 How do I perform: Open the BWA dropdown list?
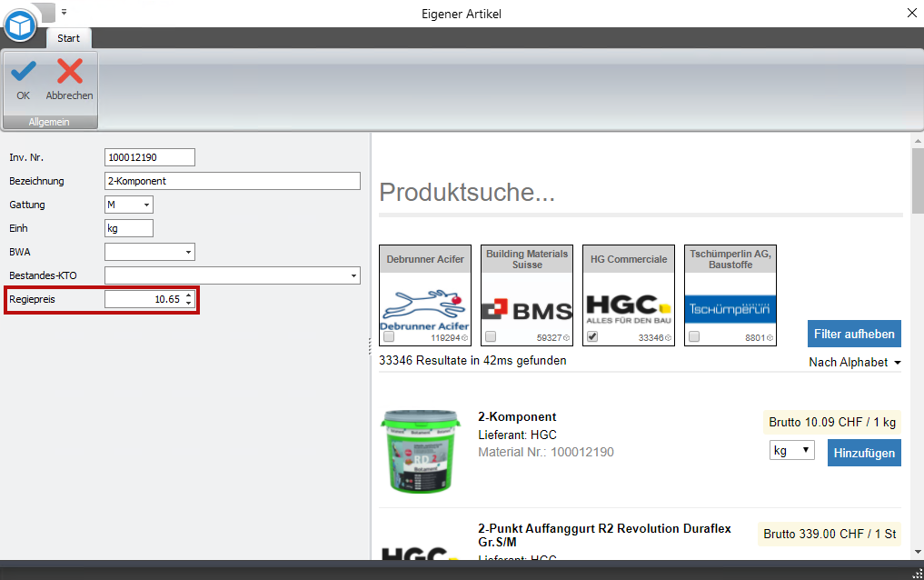(188, 252)
